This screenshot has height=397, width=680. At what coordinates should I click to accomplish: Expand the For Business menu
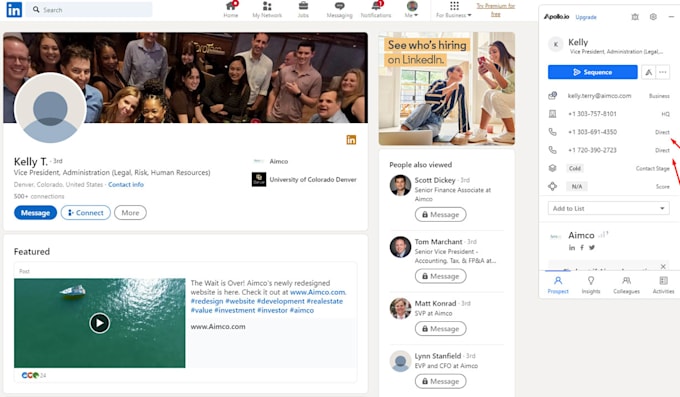pos(454,10)
